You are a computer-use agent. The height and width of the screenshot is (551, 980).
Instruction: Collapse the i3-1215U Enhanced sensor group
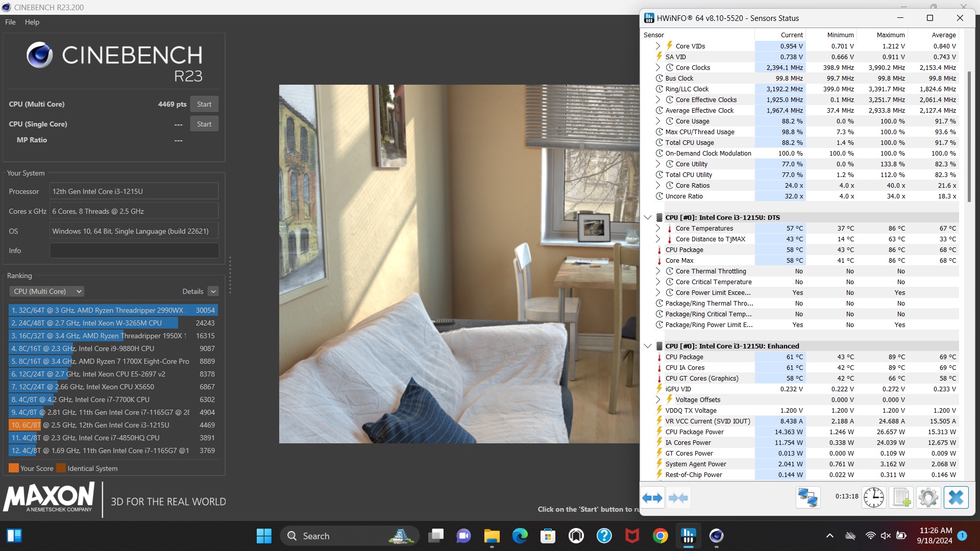648,346
